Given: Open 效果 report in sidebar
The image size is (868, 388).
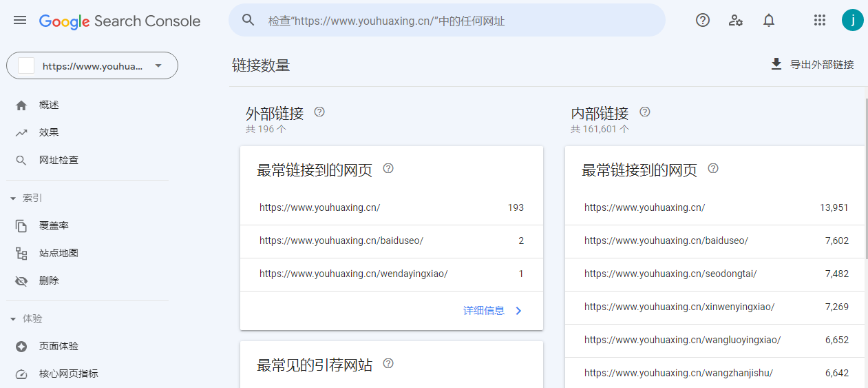Looking at the screenshot, I should (x=49, y=132).
